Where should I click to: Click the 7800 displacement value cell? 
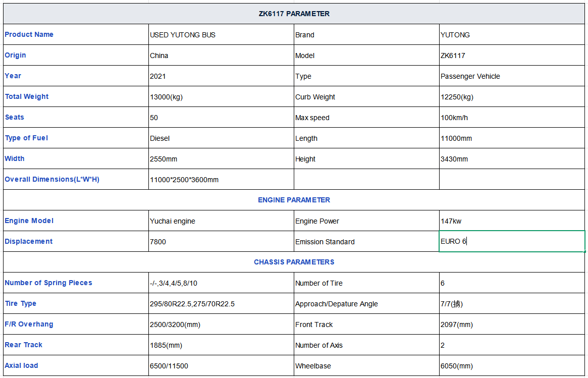click(221, 241)
